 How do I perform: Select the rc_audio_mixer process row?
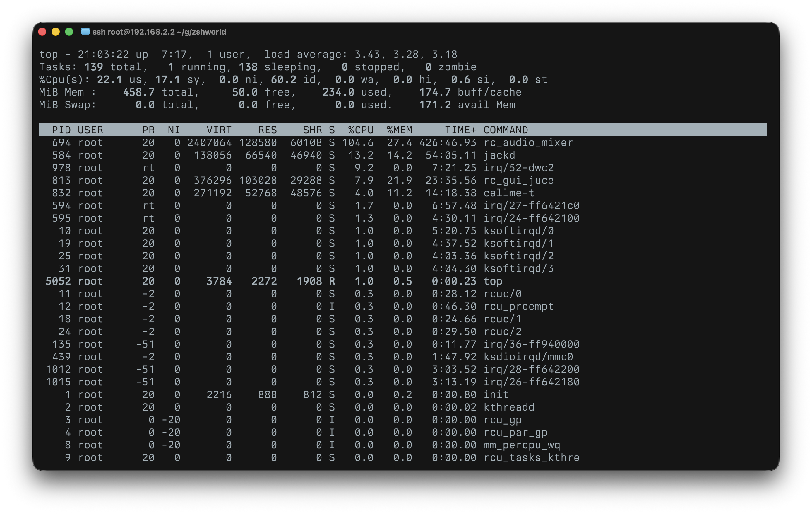tap(528, 143)
